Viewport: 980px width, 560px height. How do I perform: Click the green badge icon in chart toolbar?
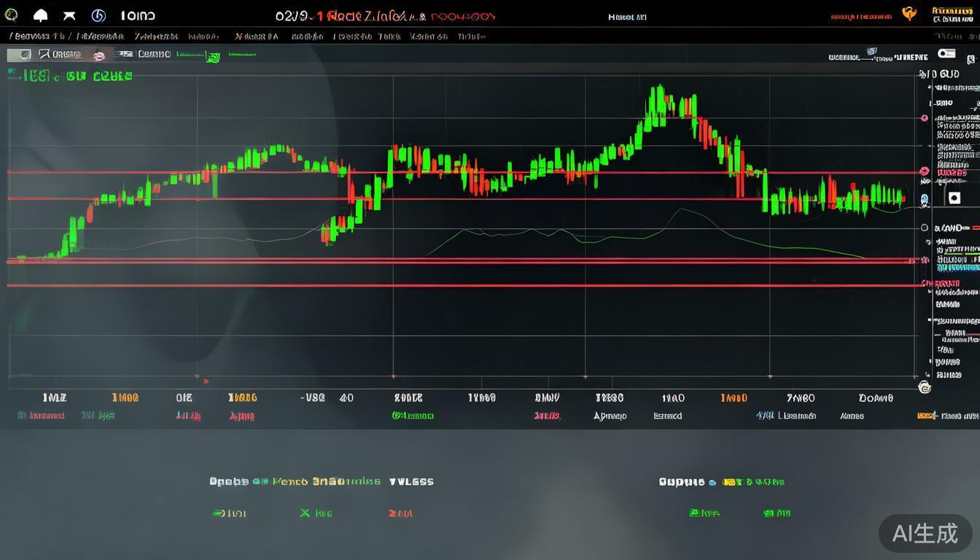pyautogui.click(x=213, y=57)
